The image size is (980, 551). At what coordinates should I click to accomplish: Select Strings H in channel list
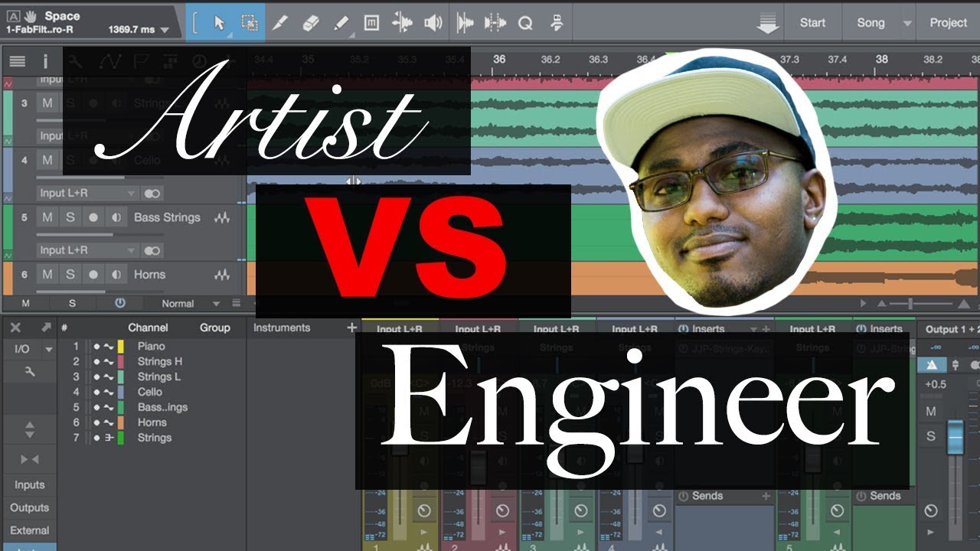pyautogui.click(x=160, y=361)
